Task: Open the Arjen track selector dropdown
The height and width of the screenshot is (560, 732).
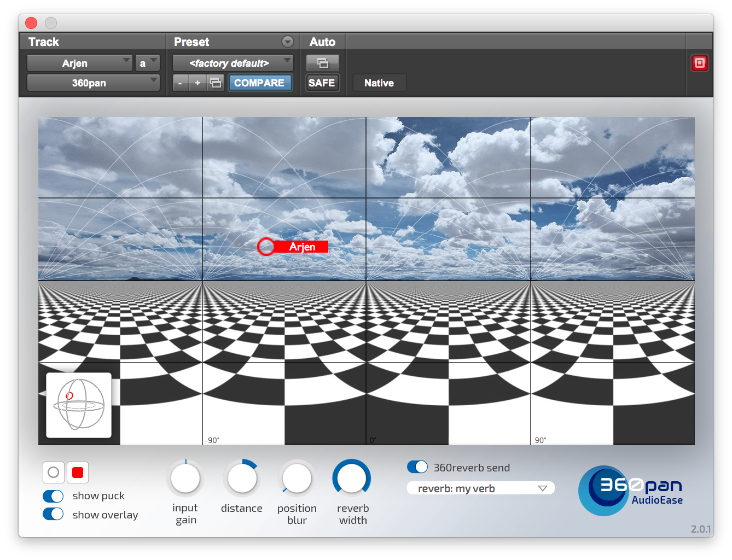Action: click(79, 63)
